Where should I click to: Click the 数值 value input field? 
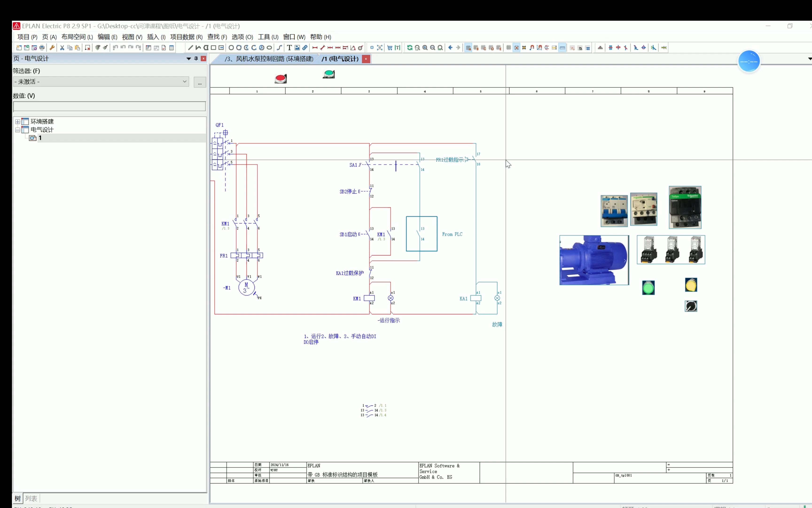109,106
